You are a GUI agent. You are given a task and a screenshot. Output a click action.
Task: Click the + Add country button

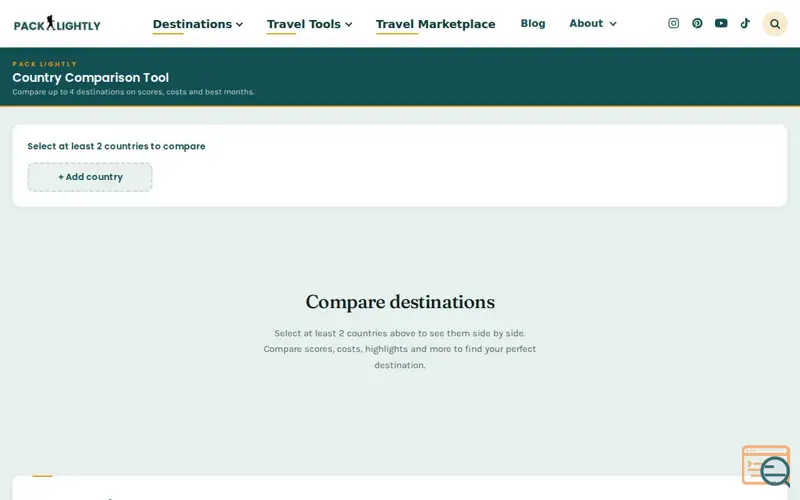click(x=90, y=177)
